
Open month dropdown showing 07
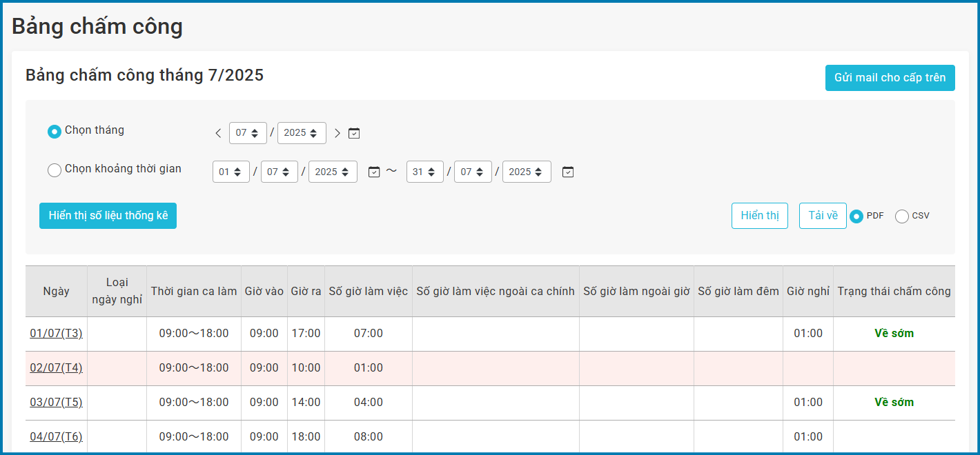point(248,133)
